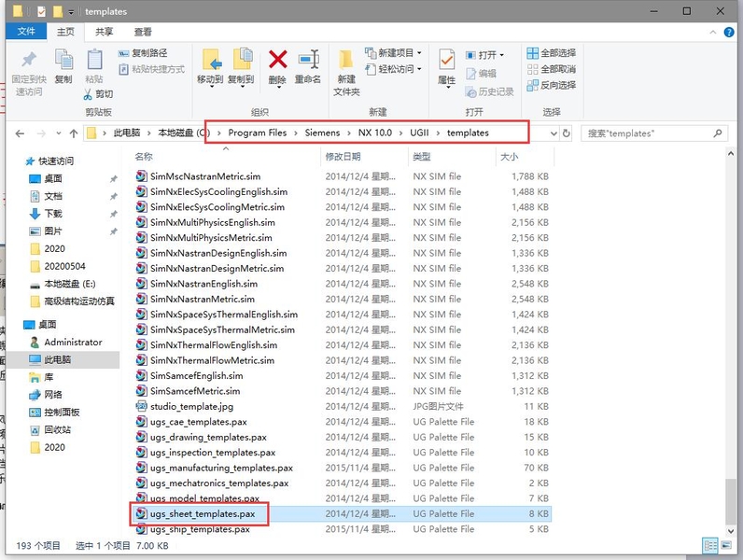This screenshot has height=560, width=743.
Task: Collapse the ribbon with the chevron
Action: click(x=713, y=33)
